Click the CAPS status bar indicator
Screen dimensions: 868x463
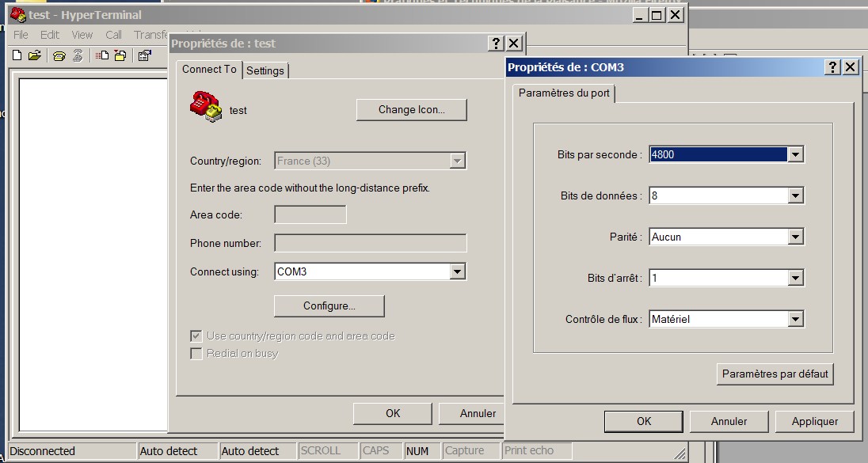[x=382, y=451]
